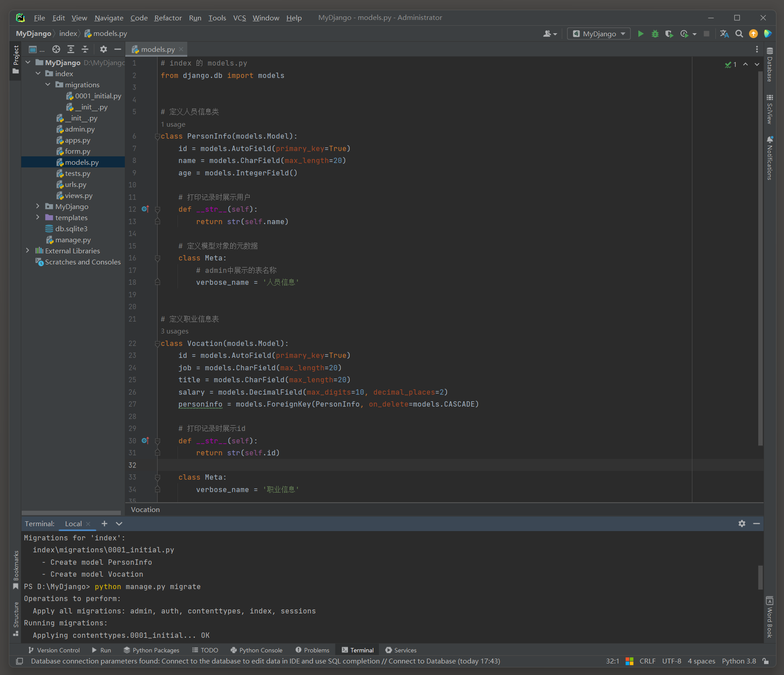Hide the Project tool window
784x675 pixels.
click(118, 49)
